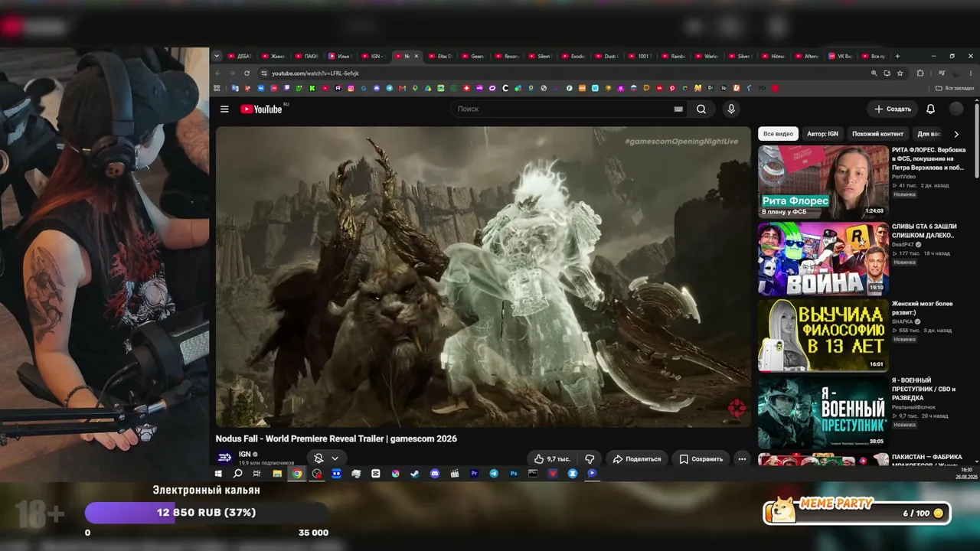The height and width of the screenshot is (551, 980).
Task: Expand the IGN subscription options chevron
Action: coord(335,458)
